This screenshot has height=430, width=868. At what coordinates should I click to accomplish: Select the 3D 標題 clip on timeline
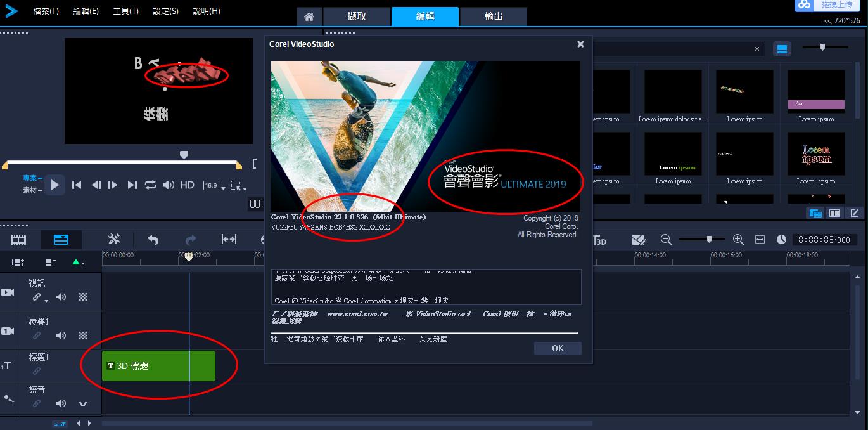point(158,366)
